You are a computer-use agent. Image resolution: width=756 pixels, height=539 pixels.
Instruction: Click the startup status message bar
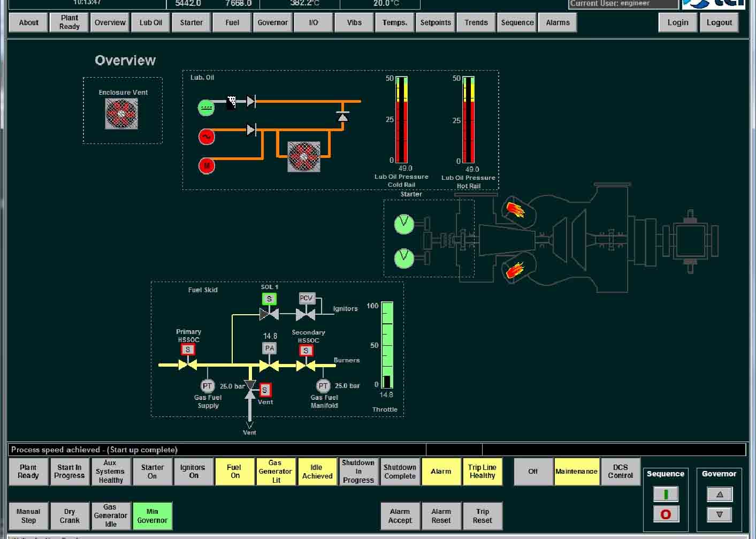coord(217,450)
